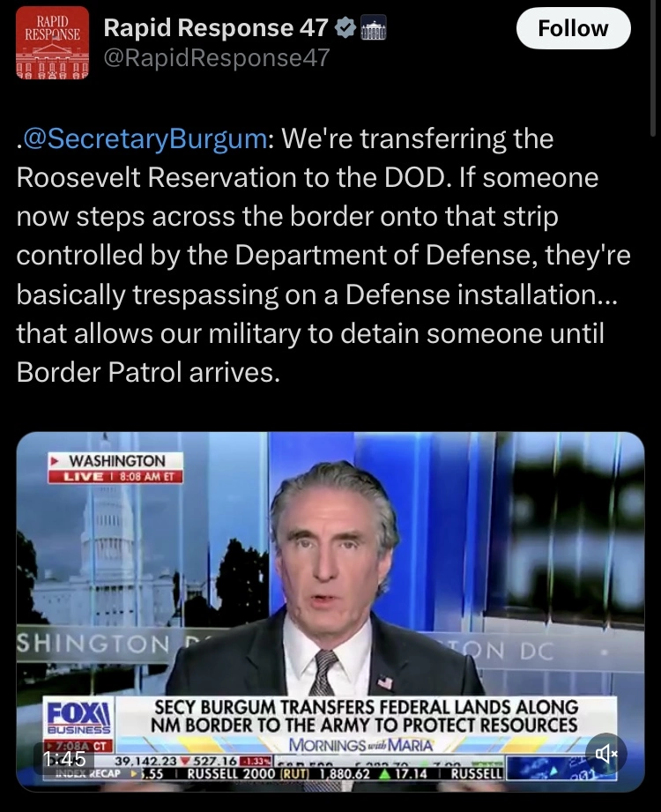
Task: Click the Secy Burgum headline chyron
Action: point(364,716)
